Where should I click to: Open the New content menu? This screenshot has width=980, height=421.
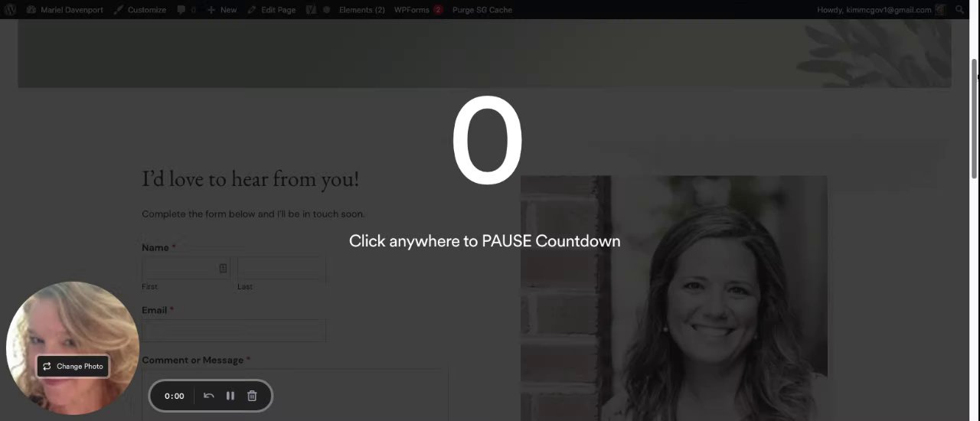222,10
